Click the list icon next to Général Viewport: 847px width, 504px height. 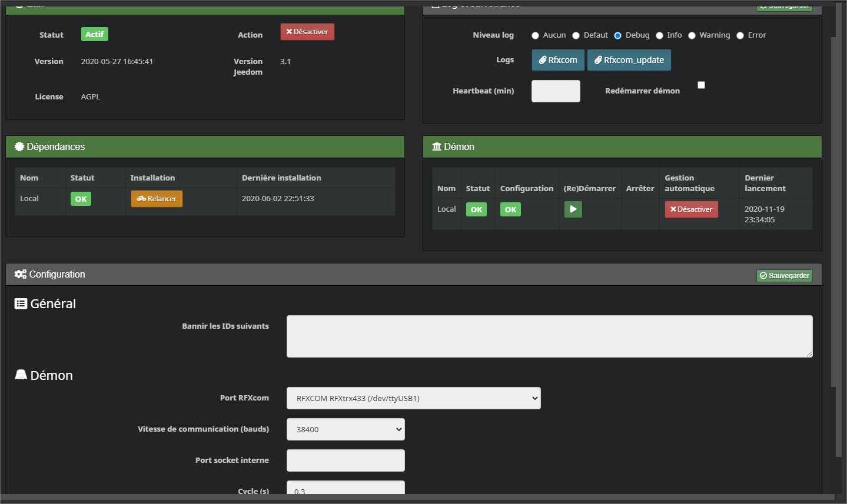pyautogui.click(x=21, y=303)
